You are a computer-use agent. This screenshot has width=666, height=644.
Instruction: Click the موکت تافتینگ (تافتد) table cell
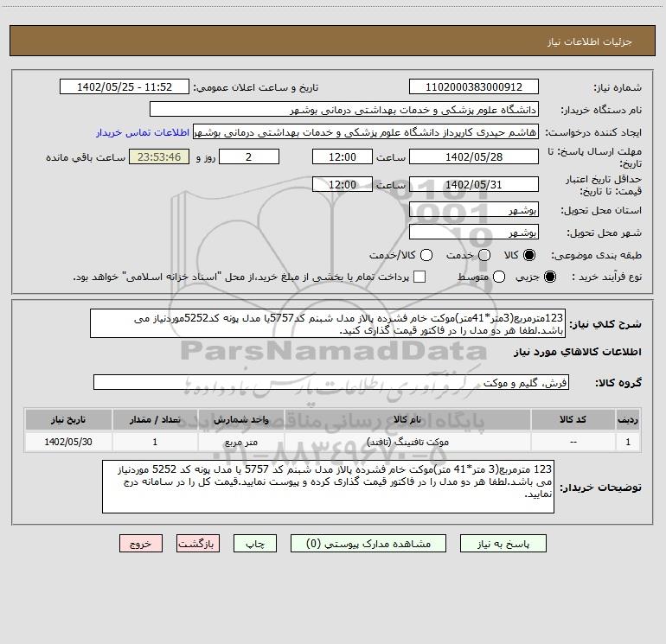click(x=407, y=442)
